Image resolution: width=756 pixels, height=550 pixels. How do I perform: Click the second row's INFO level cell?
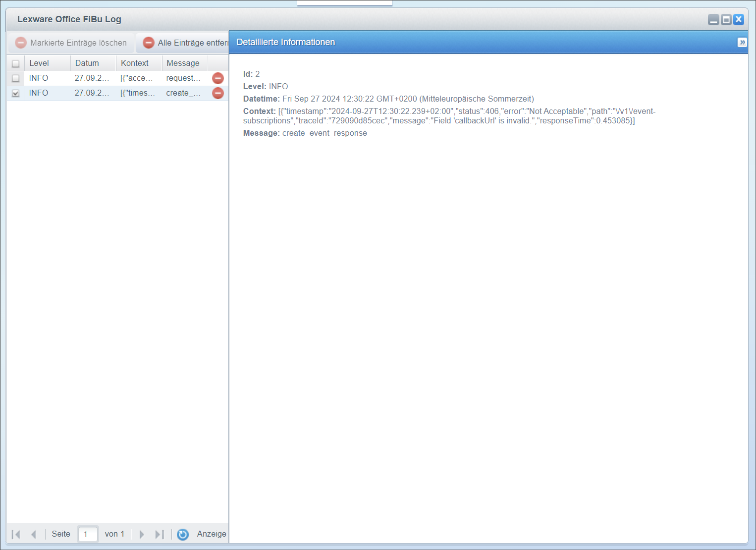click(47, 93)
